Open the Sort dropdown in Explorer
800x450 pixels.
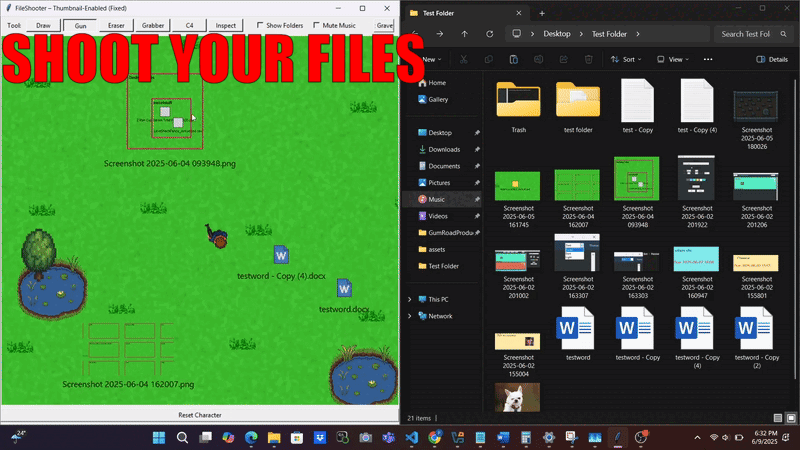coord(627,59)
